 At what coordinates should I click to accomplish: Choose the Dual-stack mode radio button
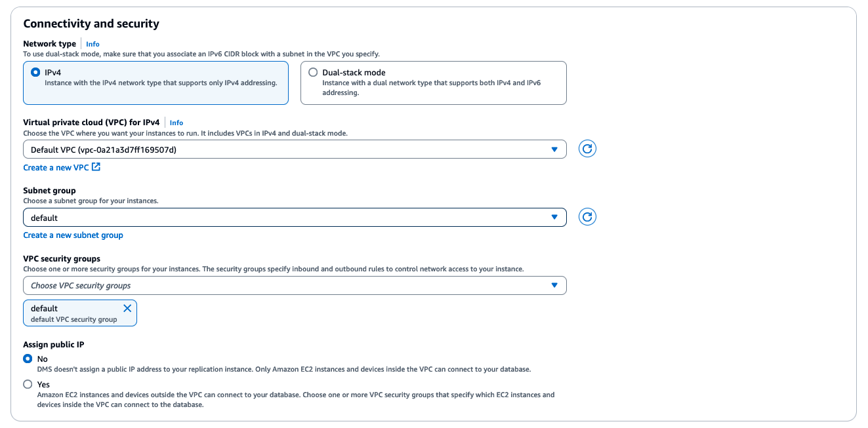point(313,72)
